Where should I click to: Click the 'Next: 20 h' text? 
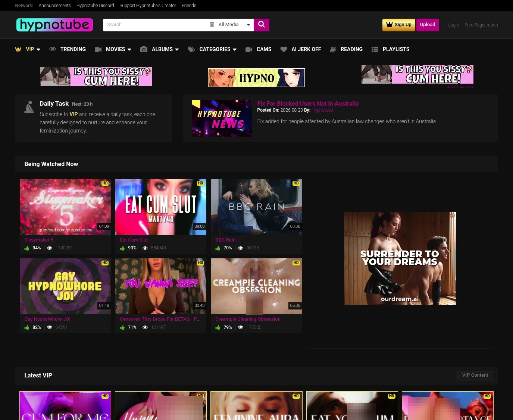(82, 104)
